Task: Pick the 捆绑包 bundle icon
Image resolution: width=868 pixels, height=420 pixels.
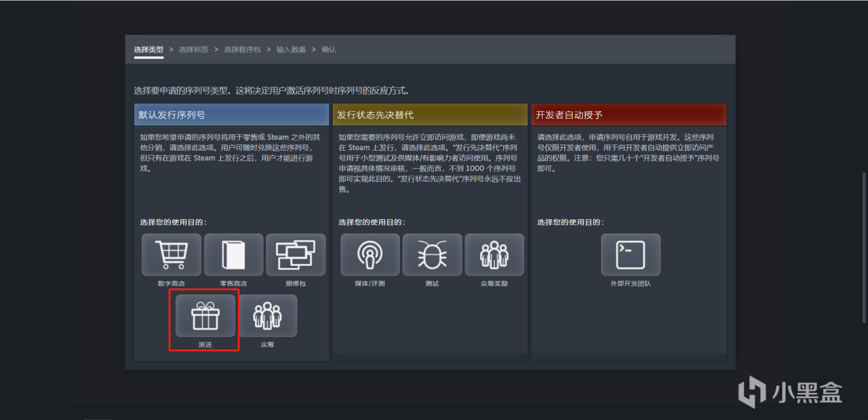Action: coord(296,254)
